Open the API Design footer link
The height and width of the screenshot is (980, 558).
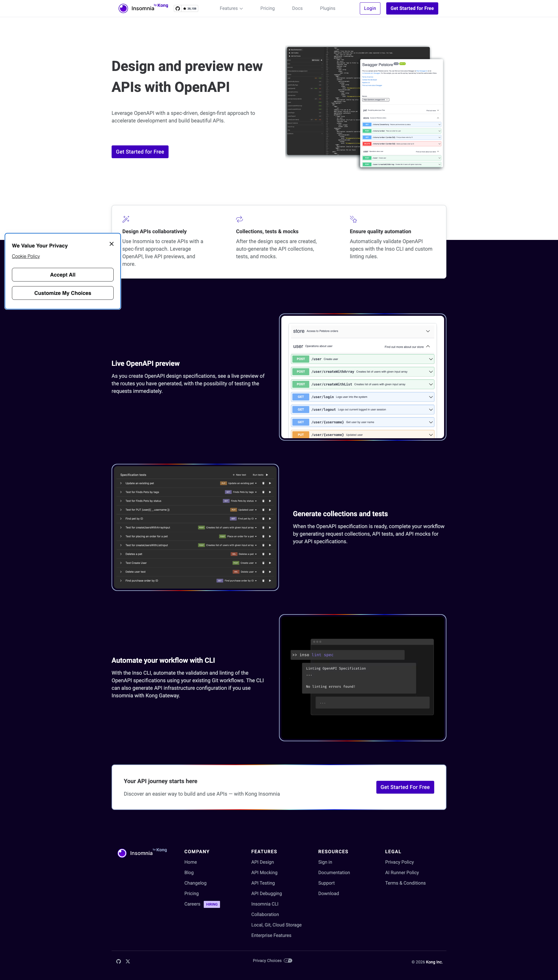point(262,862)
